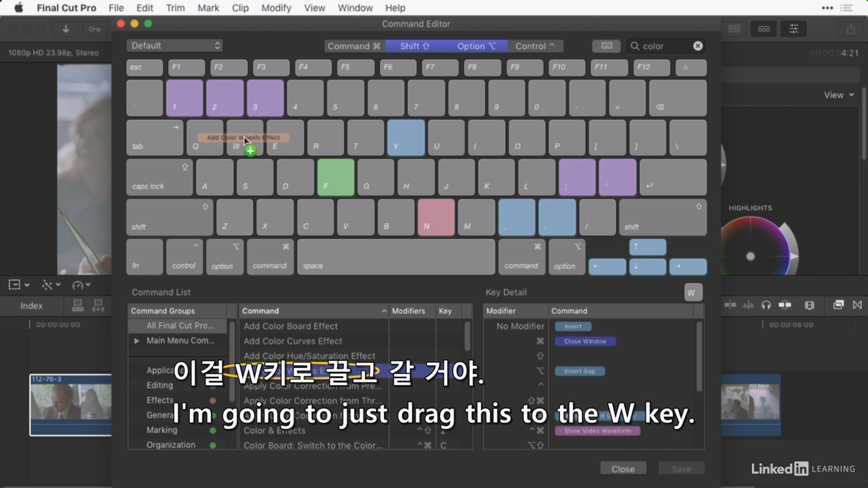The width and height of the screenshot is (868, 488).
Task: Select the caps lock key
Action: 159,178
